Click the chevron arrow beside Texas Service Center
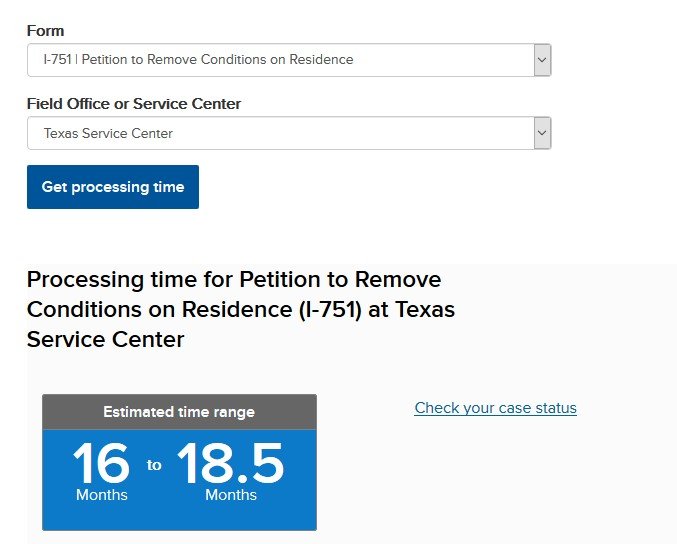This screenshot has height=544, width=677. click(542, 133)
